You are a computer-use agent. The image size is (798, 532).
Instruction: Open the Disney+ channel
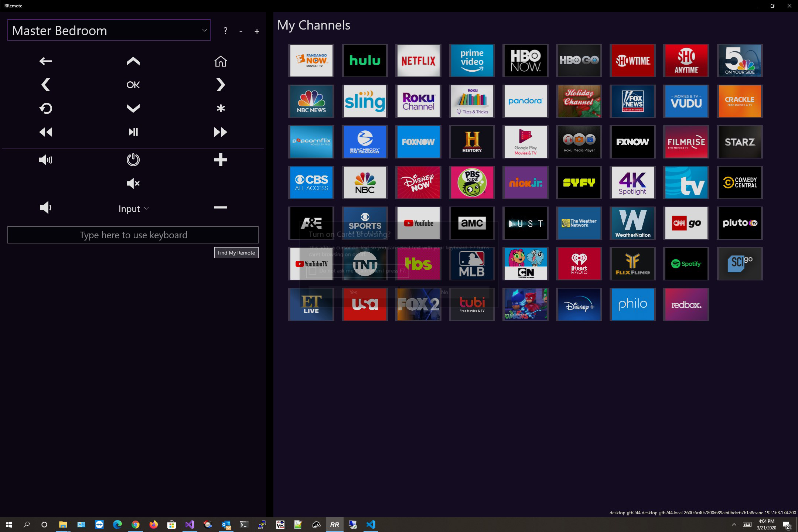click(x=579, y=304)
